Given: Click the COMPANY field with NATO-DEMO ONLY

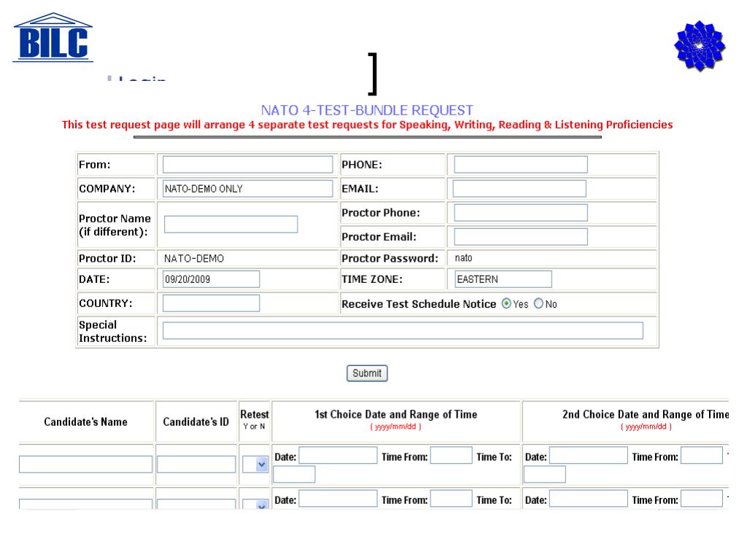Looking at the screenshot, I should coord(248,189).
